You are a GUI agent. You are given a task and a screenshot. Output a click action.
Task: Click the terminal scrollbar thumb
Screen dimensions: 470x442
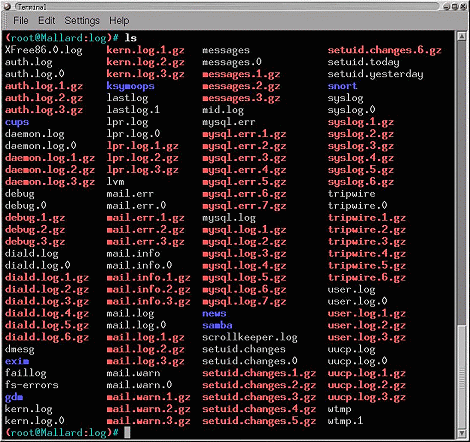462,376
